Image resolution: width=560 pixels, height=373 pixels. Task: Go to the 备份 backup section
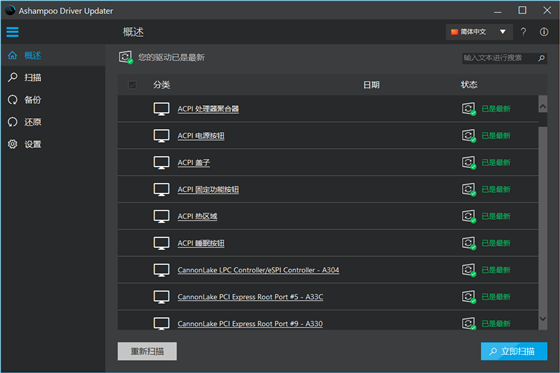pos(53,100)
